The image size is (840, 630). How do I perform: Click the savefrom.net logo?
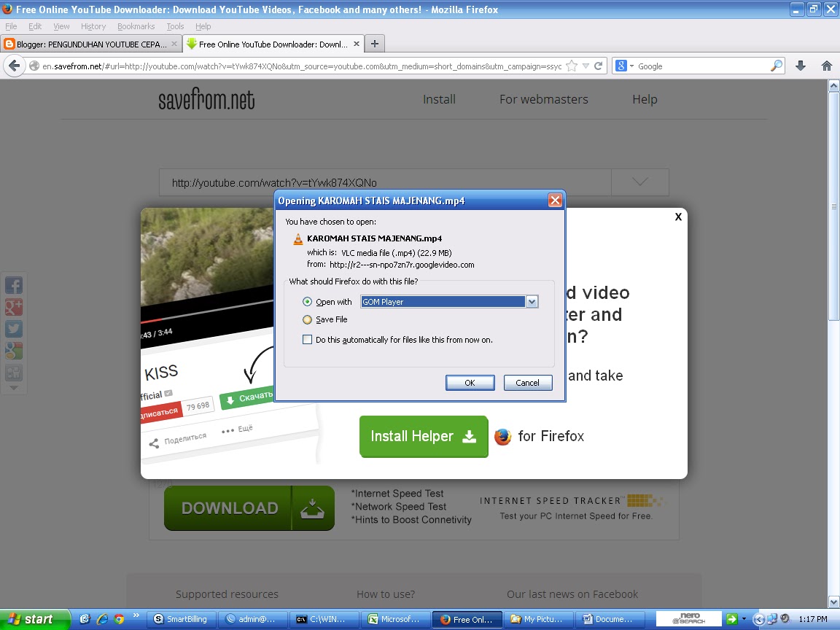206,100
